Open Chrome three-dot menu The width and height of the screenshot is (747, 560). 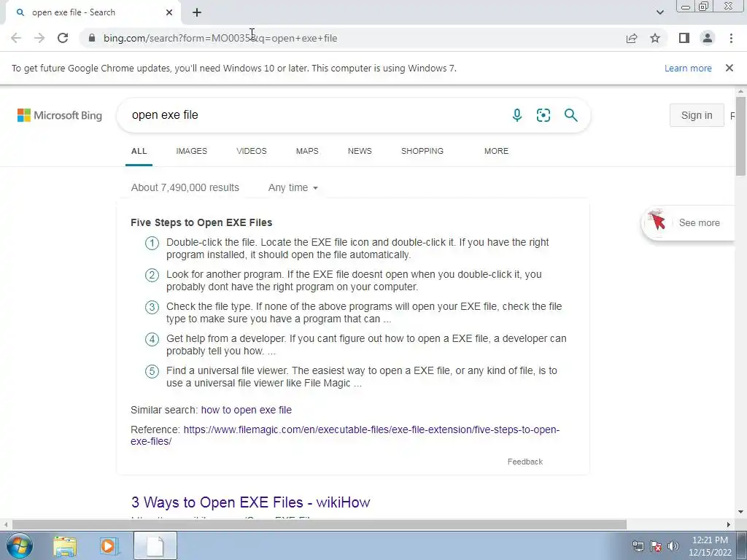coord(731,38)
